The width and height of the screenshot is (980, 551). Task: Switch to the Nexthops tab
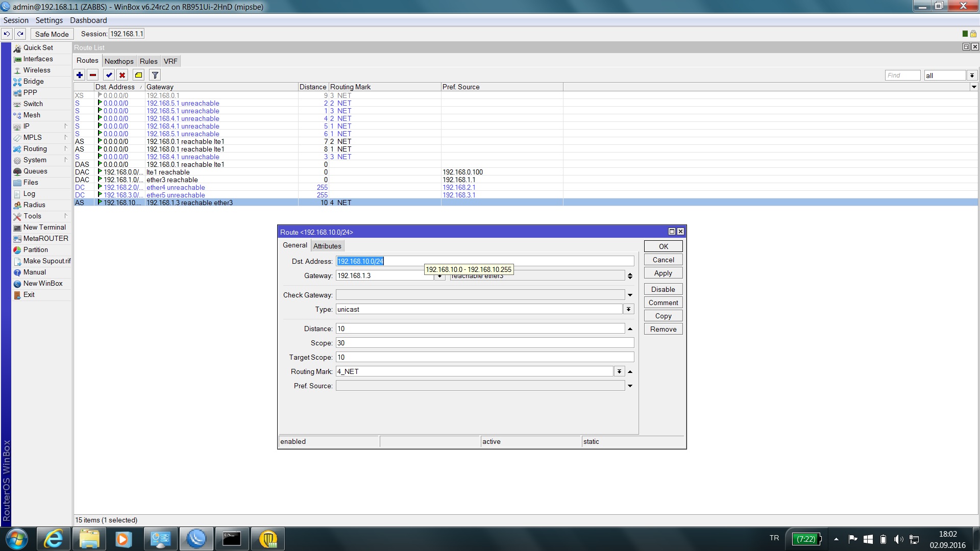[x=119, y=61]
